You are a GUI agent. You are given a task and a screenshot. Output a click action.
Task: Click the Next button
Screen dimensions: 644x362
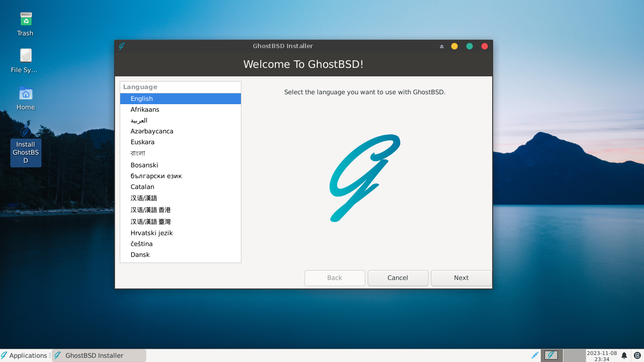click(x=461, y=278)
